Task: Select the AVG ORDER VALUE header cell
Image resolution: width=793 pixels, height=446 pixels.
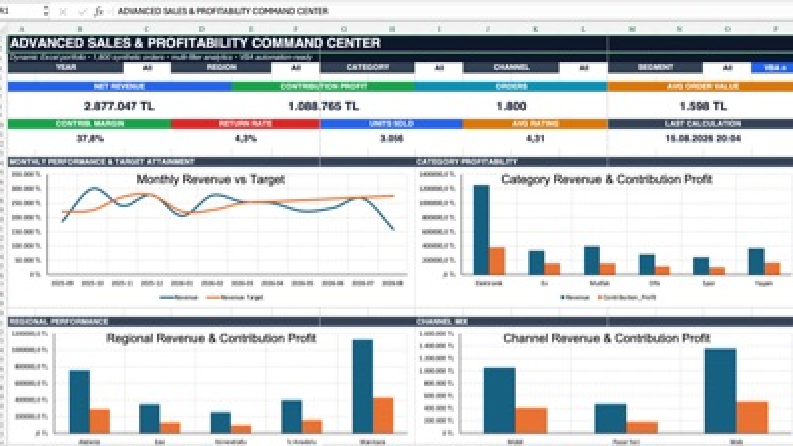Action: [x=702, y=86]
